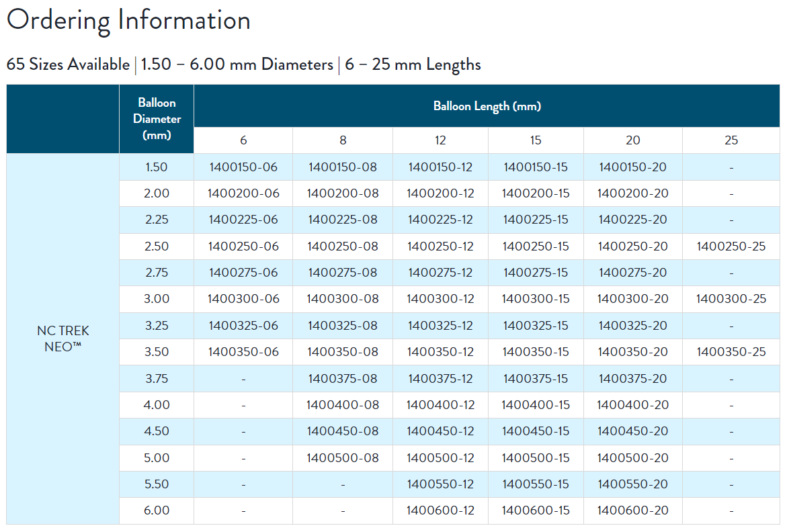789x532 pixels.
Task: Select part number 1400500-20
Action: (633, 458)
